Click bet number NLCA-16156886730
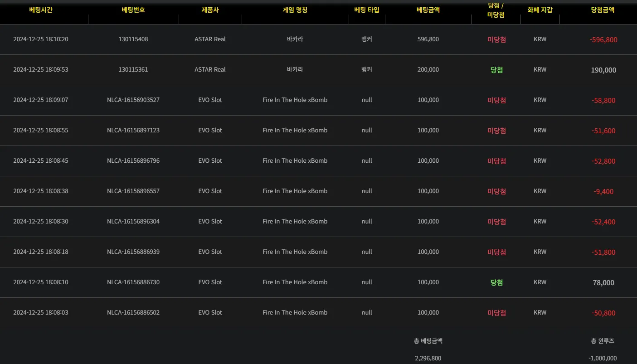This screenshot has height=364, width=637. tap(133, 282)
